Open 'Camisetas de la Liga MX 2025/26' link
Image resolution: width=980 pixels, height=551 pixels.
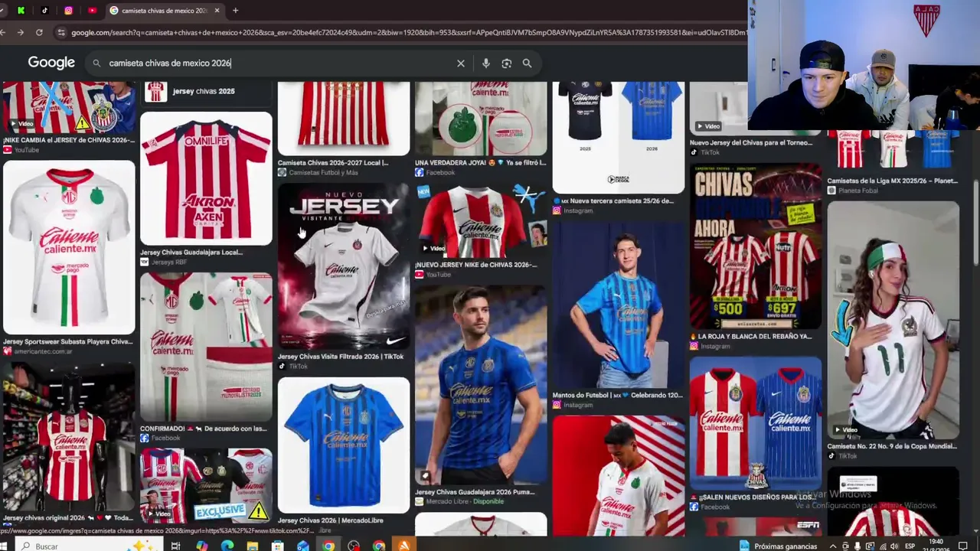pos(892,181)
